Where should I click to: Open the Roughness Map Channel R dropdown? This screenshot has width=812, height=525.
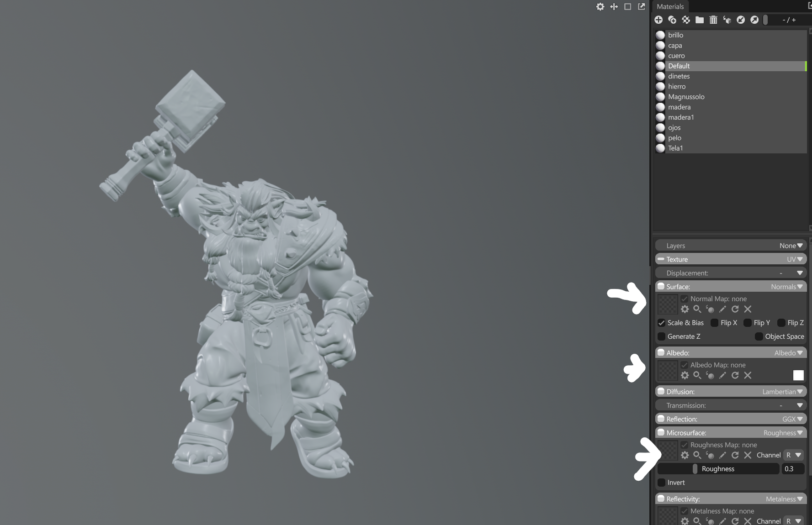(x=794, y=455)
